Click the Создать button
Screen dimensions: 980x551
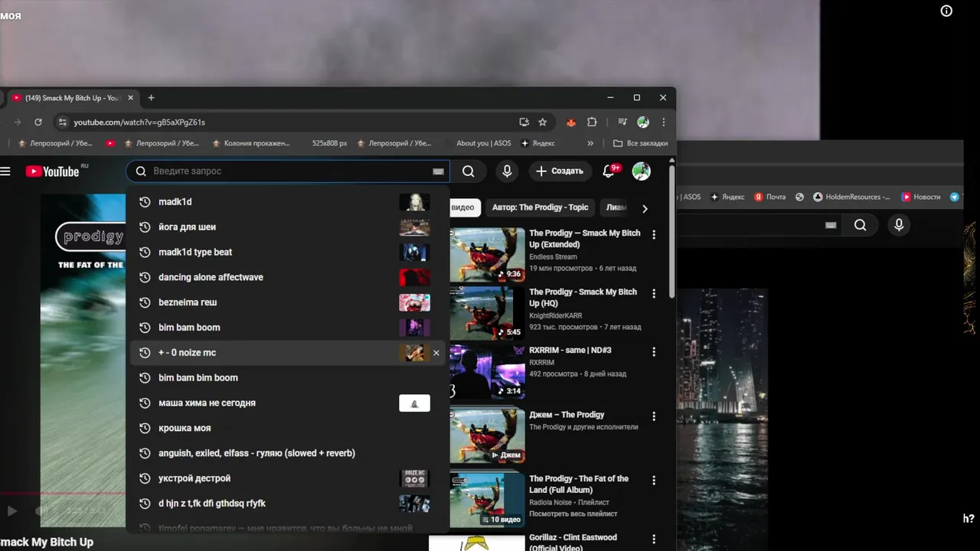pos(560,171)
